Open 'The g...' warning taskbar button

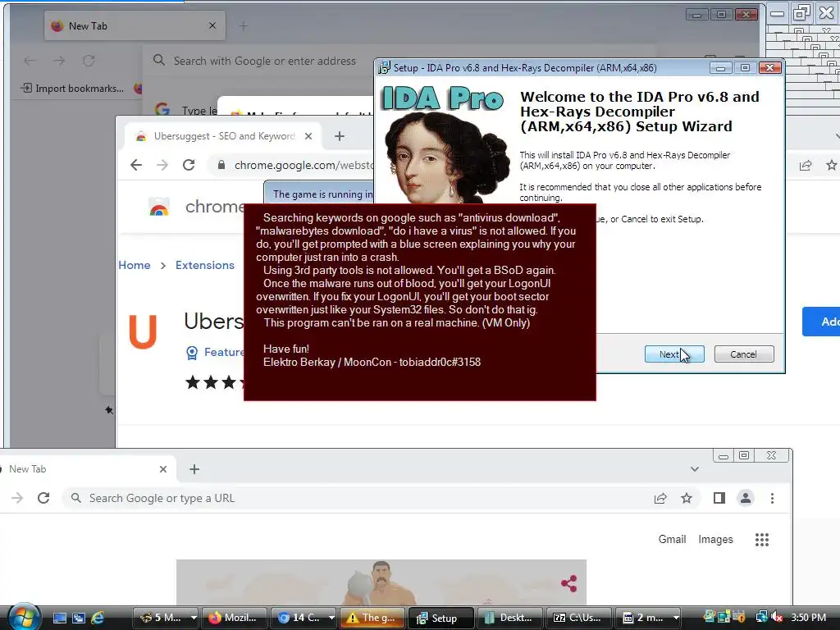[x=372, y=618]
